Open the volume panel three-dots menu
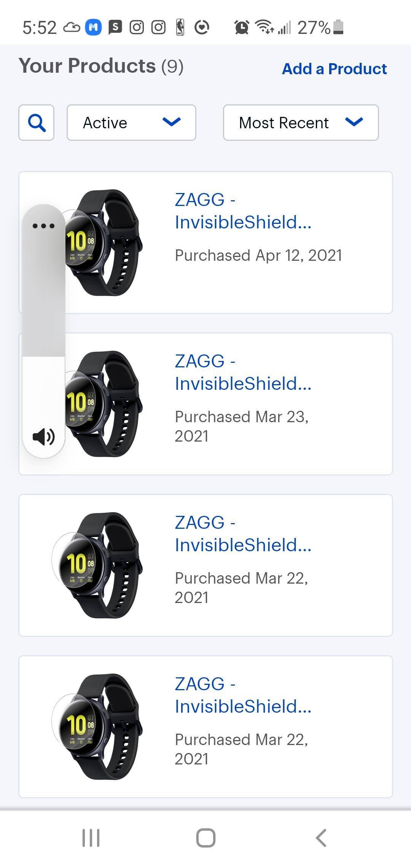The height and width of the screenshot is (868, 411). point(44,226)
